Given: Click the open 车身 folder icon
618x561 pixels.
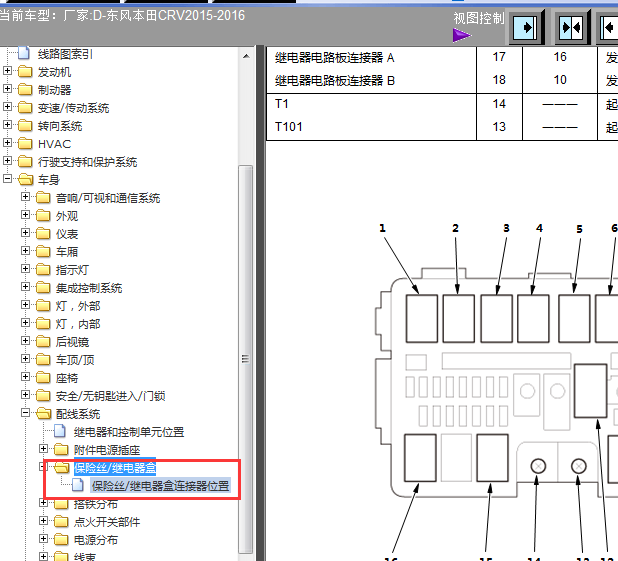Looking at the screenshot, I should [26, 179].
